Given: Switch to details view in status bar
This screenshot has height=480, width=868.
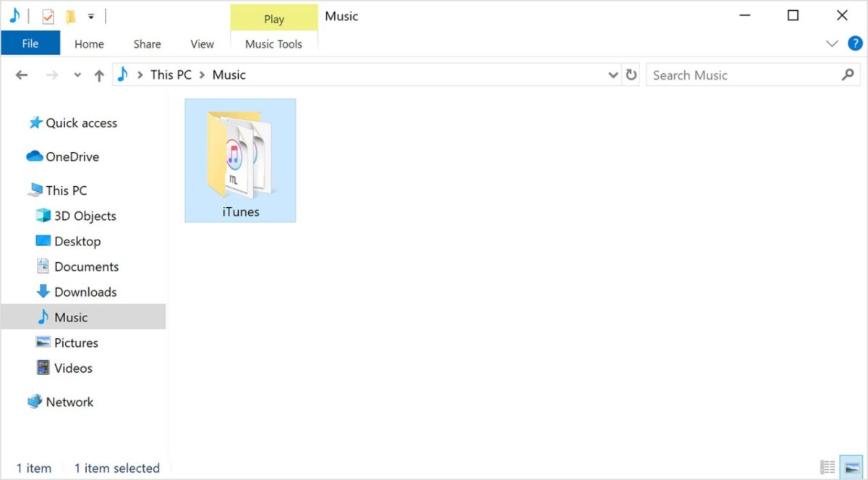Looking at the screenshot, I should click(827, 467).
